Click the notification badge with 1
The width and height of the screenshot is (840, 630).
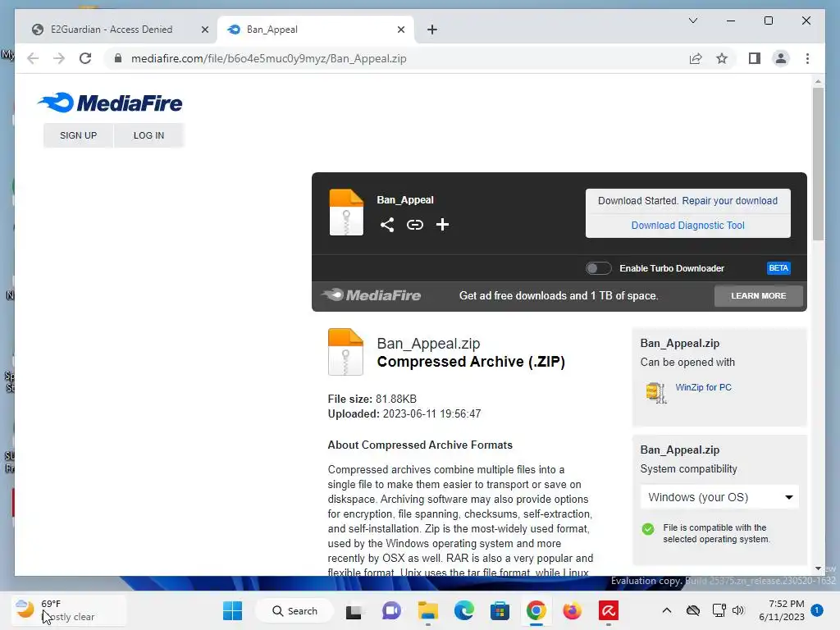[x=817, y=610]
